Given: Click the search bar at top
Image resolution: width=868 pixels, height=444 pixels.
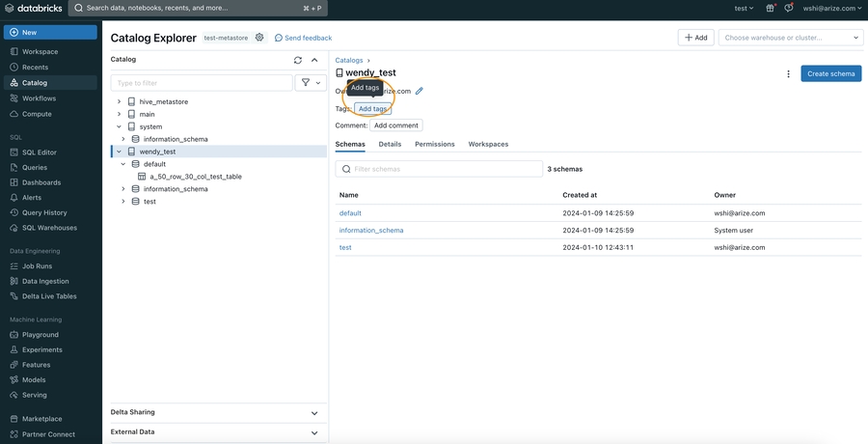Looking at the screenshot, I should 198,8.
